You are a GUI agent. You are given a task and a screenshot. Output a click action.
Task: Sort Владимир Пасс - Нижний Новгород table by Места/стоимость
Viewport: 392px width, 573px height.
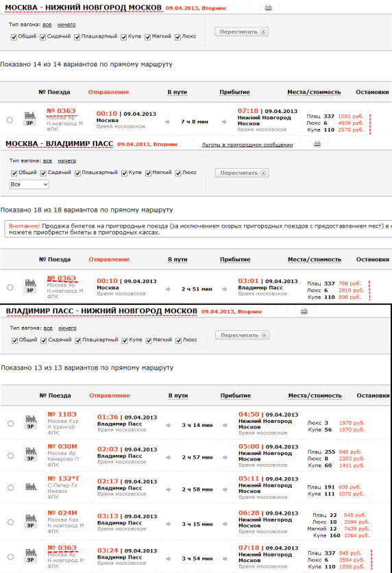(315, 395)
